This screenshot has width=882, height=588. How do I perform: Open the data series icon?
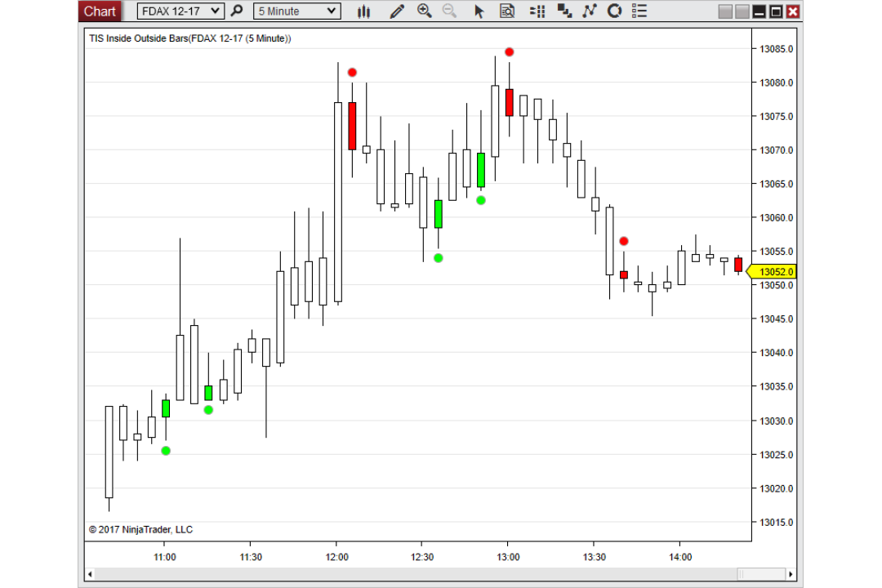click(x=564, y=11)
